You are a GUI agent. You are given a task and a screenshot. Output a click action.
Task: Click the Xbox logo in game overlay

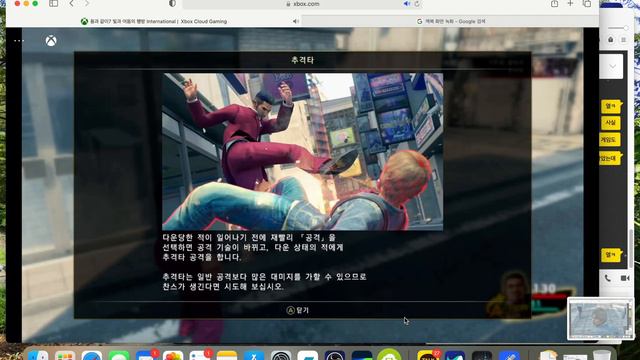click(51, 40)
